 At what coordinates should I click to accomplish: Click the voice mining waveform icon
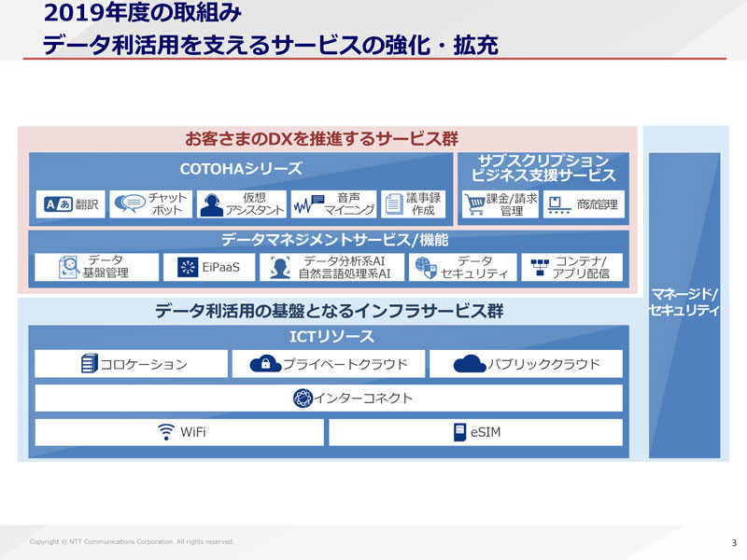pyautogui.click(x=309, y=204)
